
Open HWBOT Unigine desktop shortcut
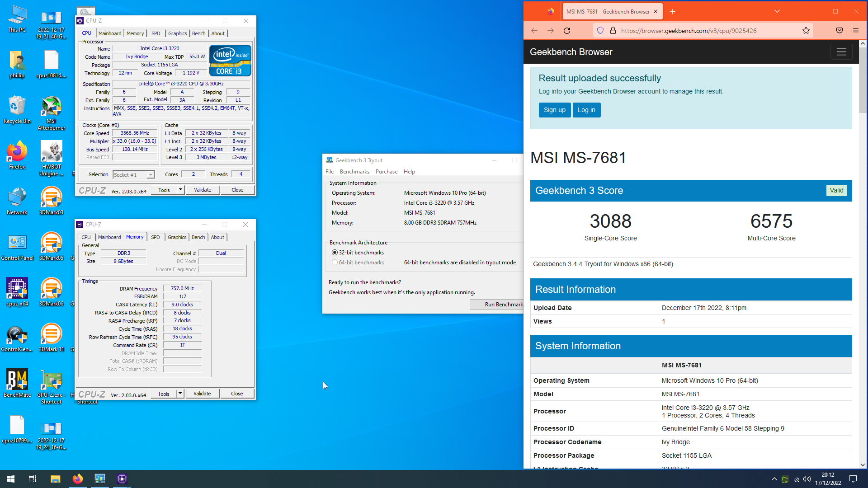pyautogui.click(x=52, y=159)
